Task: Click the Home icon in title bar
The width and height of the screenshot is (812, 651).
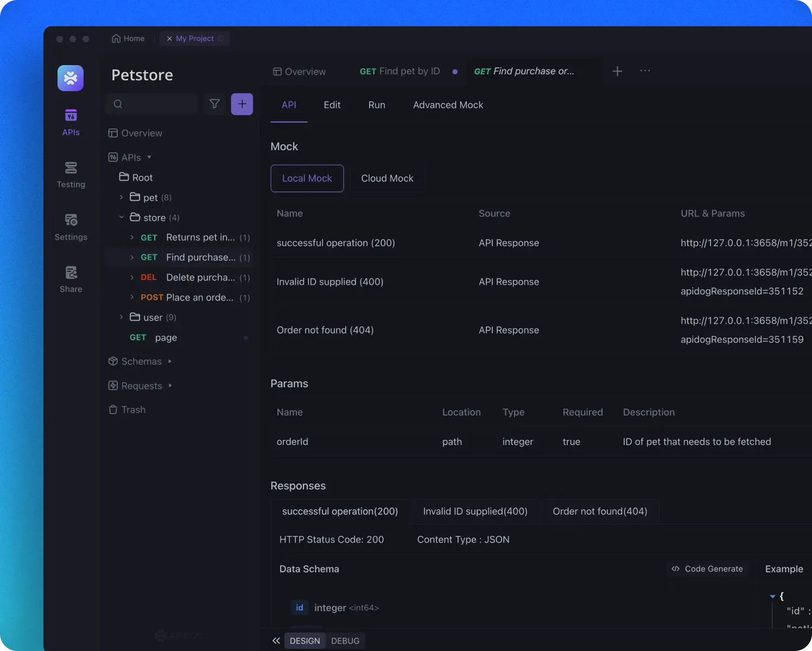Action: (x=116, y=39)
